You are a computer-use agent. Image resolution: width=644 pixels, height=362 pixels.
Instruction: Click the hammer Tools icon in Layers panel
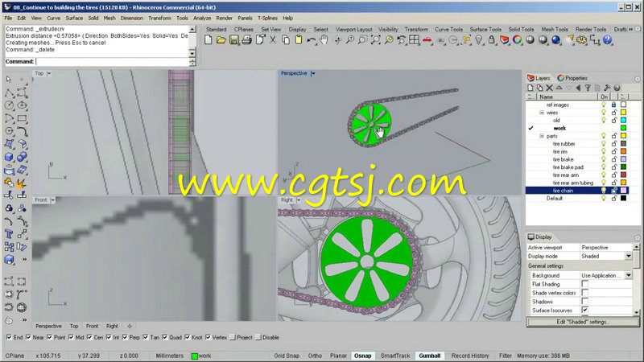(x=607, y=88)
